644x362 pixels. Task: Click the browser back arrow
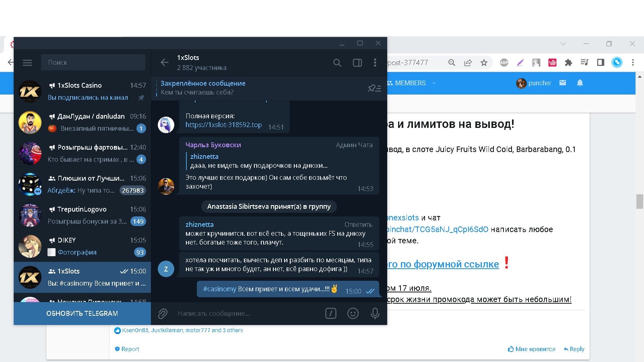point(11,62)
